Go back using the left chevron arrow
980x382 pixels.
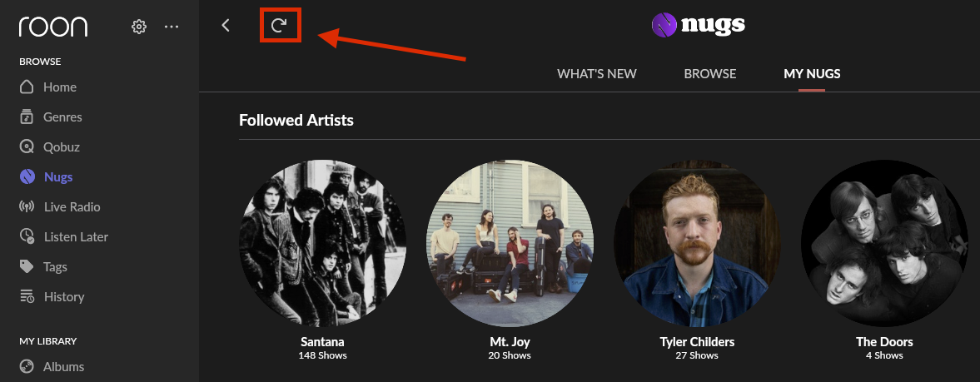point(226,26)
